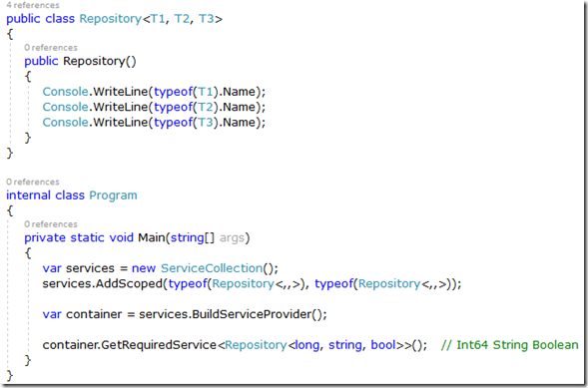Open the '4 references' CodeLens above Repository class
This screenshot has width=588, height=388.
point(33,5)
